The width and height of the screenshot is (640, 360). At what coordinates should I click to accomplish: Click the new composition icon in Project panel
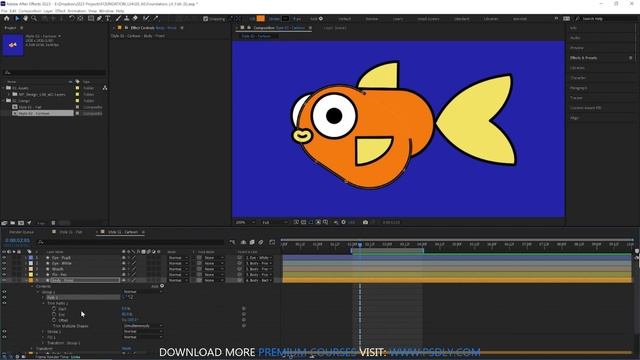click(x=21, y=223)
